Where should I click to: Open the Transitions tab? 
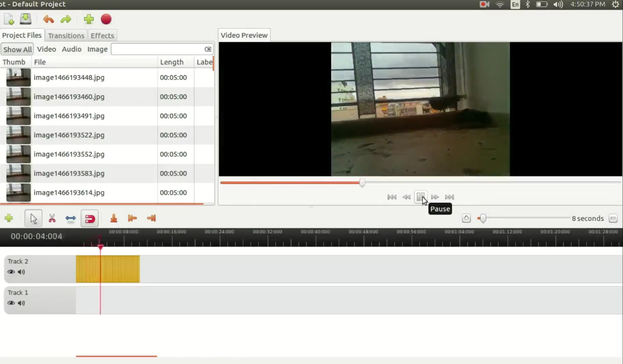tap(66, 36)
